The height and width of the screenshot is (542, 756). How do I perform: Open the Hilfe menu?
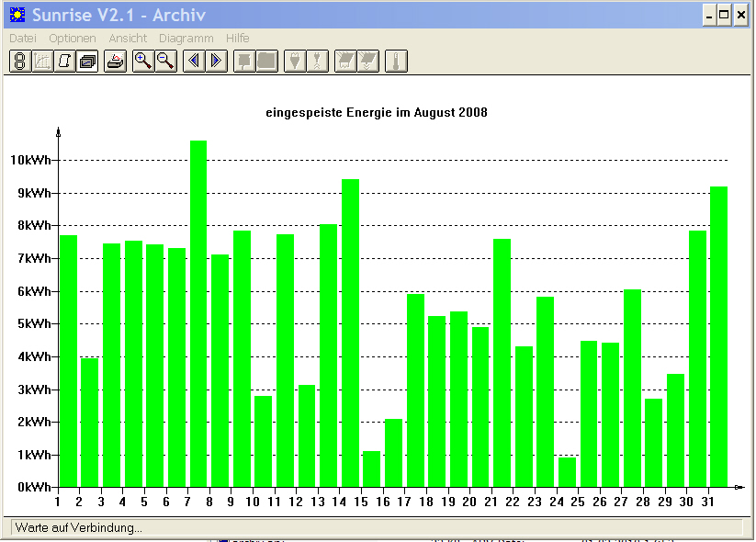[x=238, y=38]
